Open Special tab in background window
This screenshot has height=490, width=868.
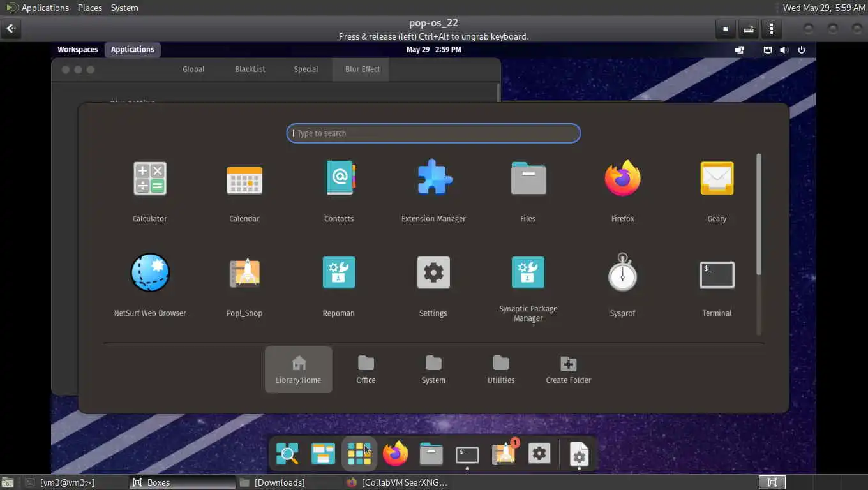click(x=306, y=69)
